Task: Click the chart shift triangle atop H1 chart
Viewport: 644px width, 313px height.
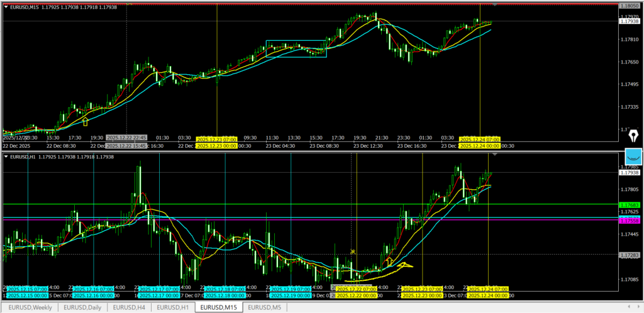Action: 495,153
